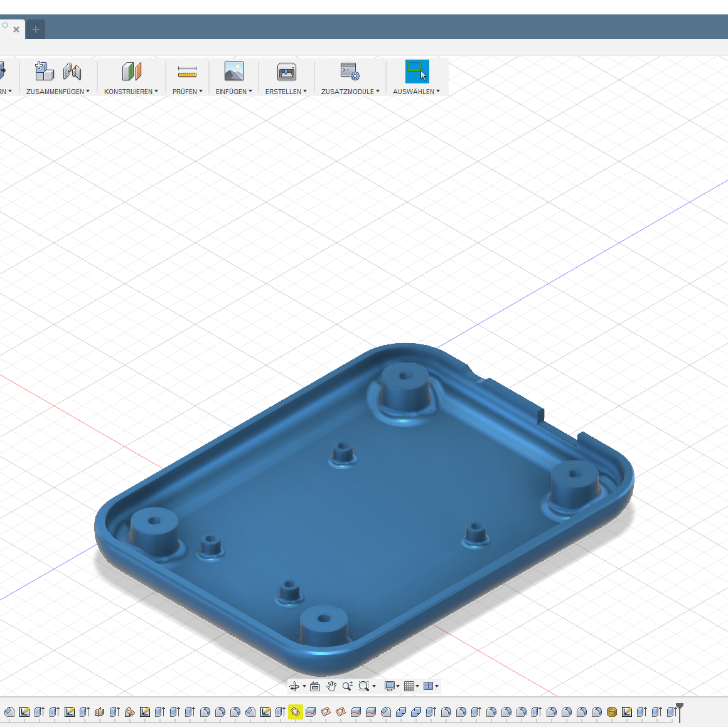Open the viewports layout dropdown arrow

click(437, 686)
